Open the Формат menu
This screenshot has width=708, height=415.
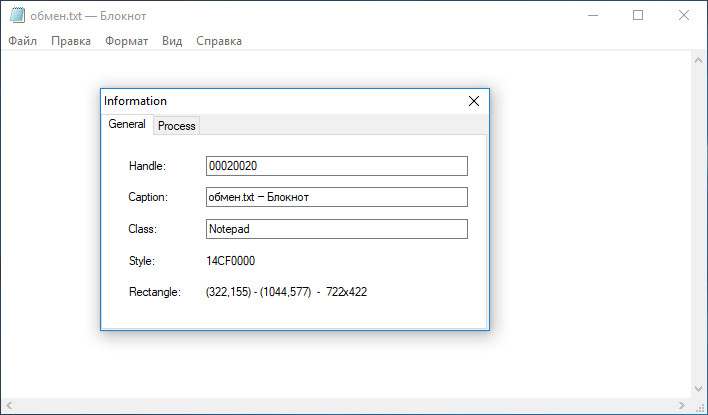coord(126,41)
